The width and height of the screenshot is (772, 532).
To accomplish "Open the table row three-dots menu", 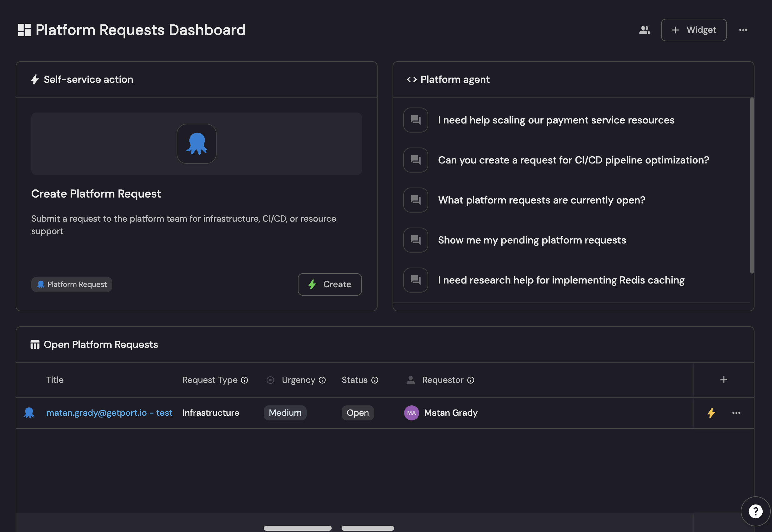I will click(x=736, y=413).
